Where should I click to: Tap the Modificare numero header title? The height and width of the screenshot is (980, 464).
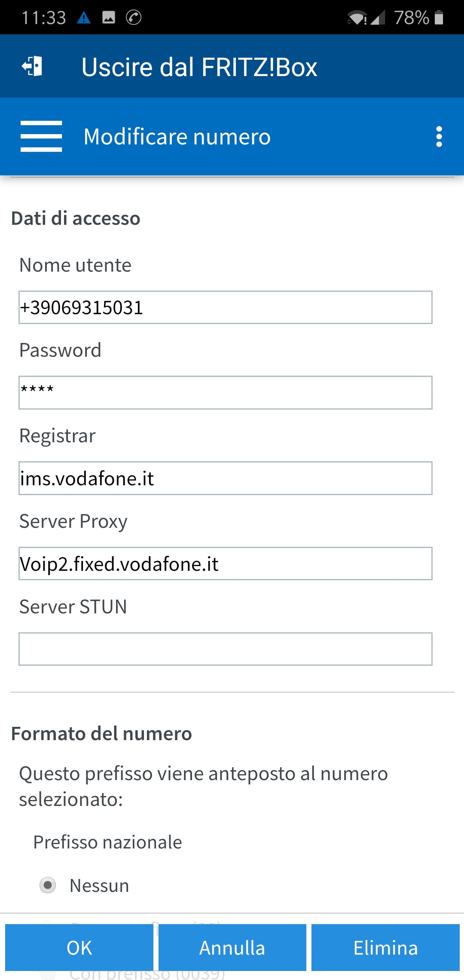(177, 137)
